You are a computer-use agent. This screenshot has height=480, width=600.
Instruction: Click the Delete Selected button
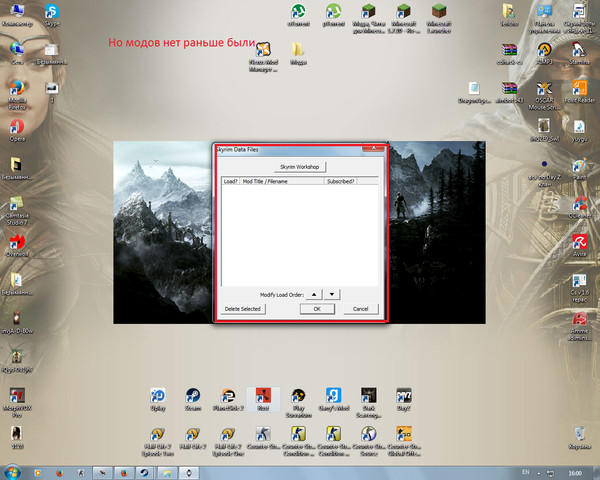click(243, 309)
